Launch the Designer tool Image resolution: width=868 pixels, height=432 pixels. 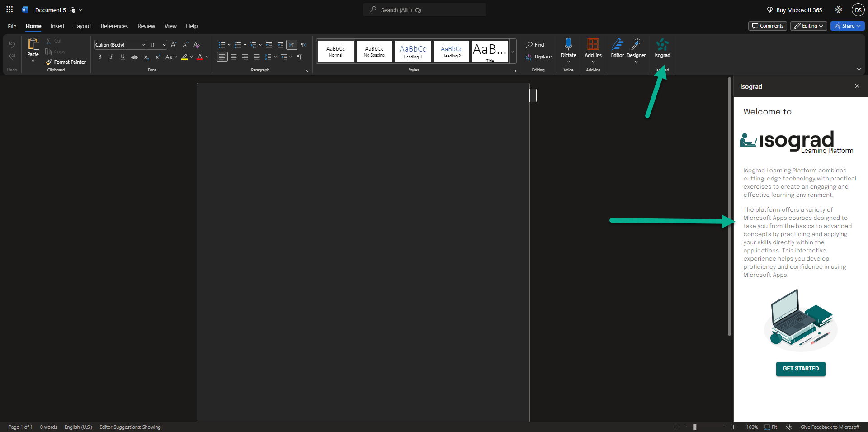click(636, 48)
